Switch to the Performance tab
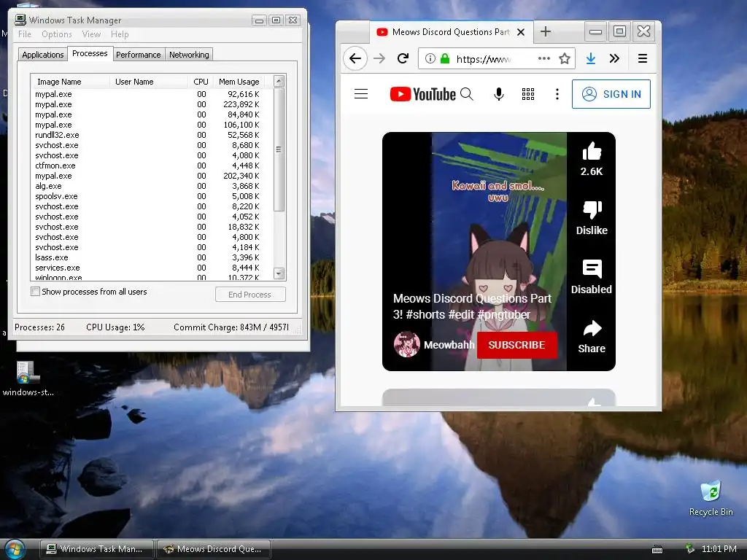Viewport: 747px width, 560px height. tap(138, 55)
